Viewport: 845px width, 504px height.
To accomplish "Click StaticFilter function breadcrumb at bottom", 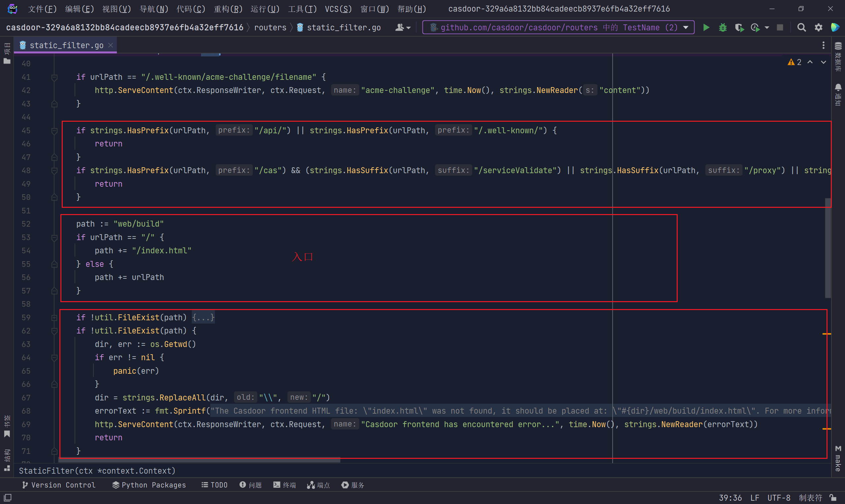I will click(x=97, y=471).
